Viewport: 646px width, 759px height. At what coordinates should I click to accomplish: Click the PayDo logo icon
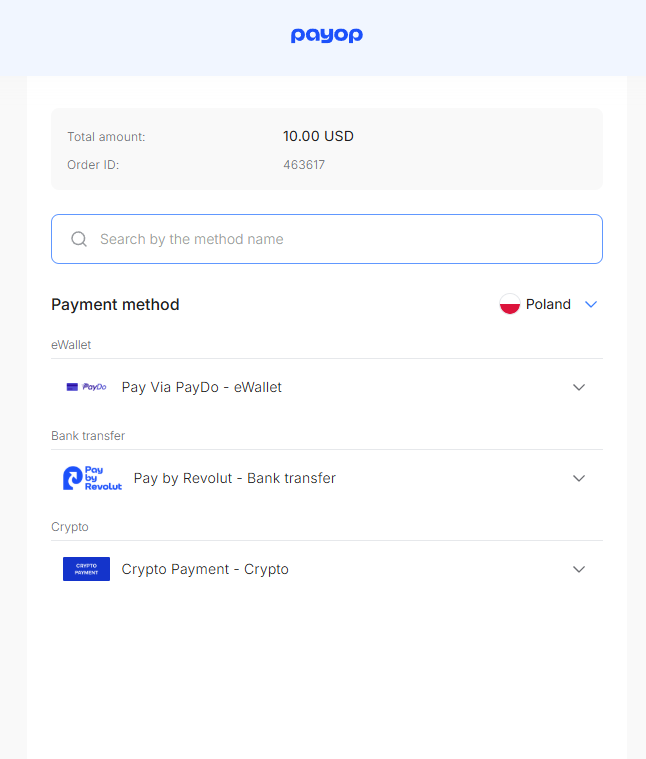click(x=86, y=387)
